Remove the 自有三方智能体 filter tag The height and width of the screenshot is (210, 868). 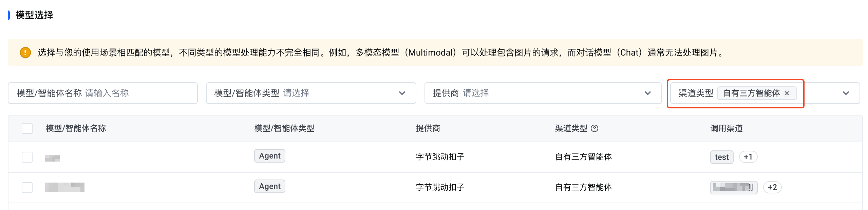787,93
